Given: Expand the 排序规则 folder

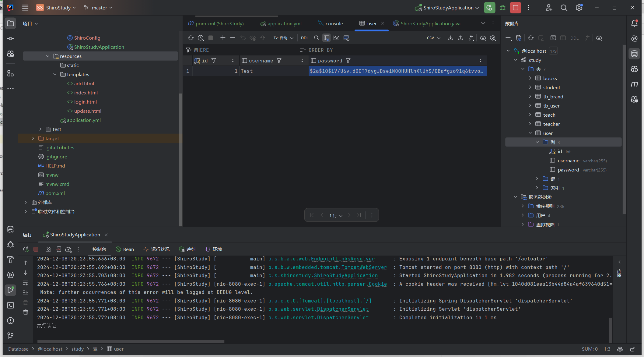Looking at the screenshot, I should click(x=523, y=206).
